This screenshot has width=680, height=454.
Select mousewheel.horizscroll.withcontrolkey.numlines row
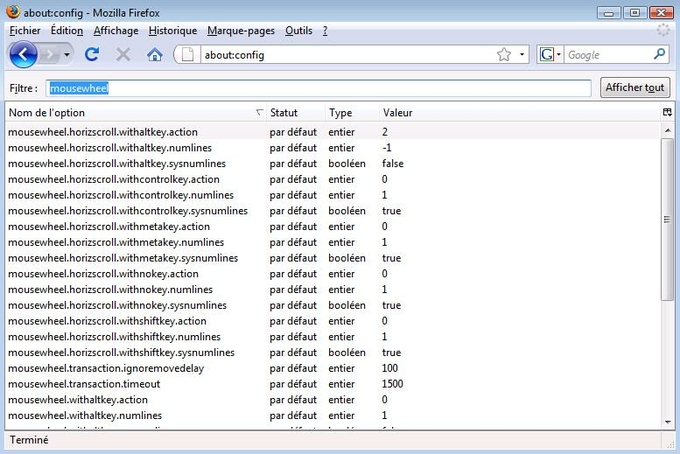[x=333, y=195]
